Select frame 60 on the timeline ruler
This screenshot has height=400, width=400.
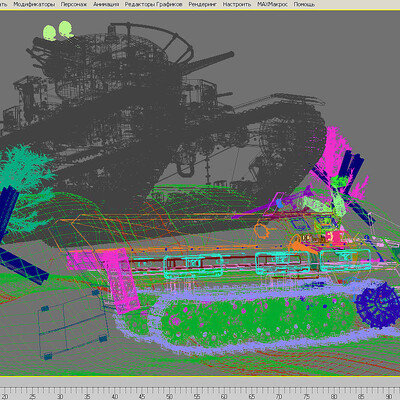224,397
